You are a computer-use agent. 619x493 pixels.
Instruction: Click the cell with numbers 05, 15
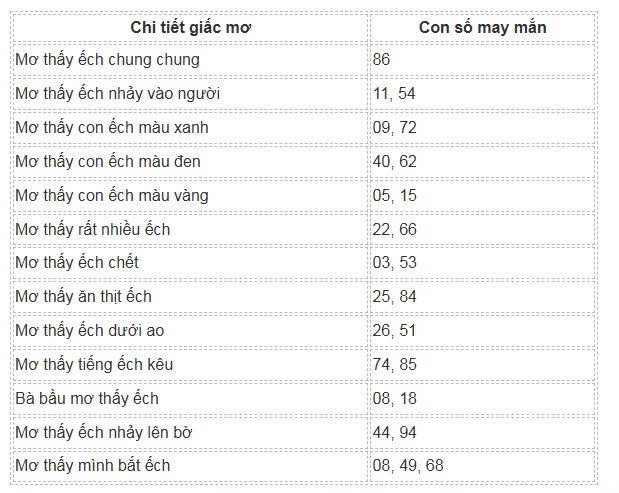pyautogui.click(x=390, y=196)
